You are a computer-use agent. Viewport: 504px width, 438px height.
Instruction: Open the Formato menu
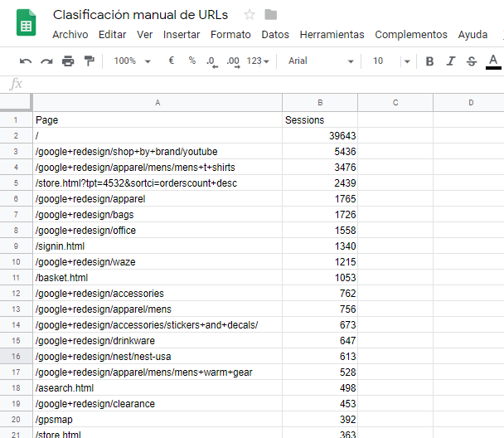click(230, 34)
